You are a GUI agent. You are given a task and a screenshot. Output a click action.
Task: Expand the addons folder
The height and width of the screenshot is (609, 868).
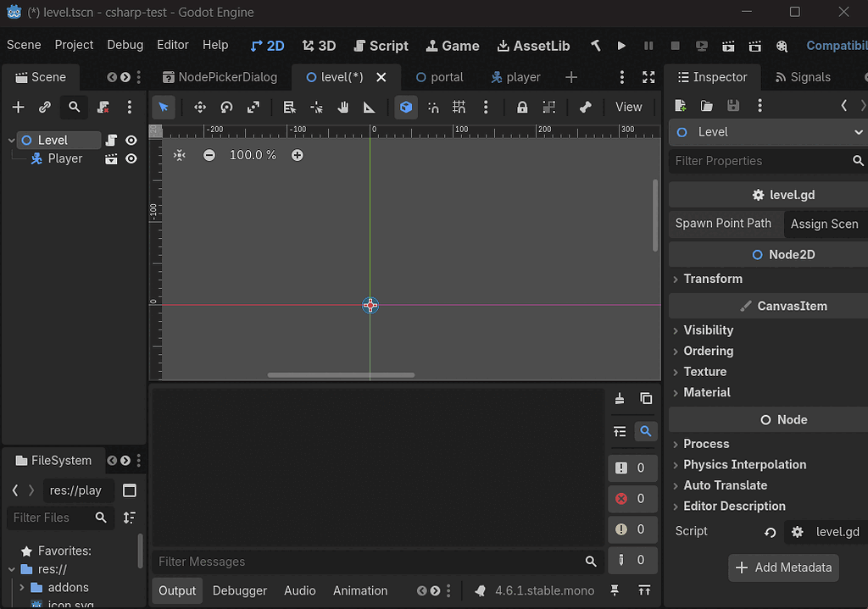pos(21,588)
